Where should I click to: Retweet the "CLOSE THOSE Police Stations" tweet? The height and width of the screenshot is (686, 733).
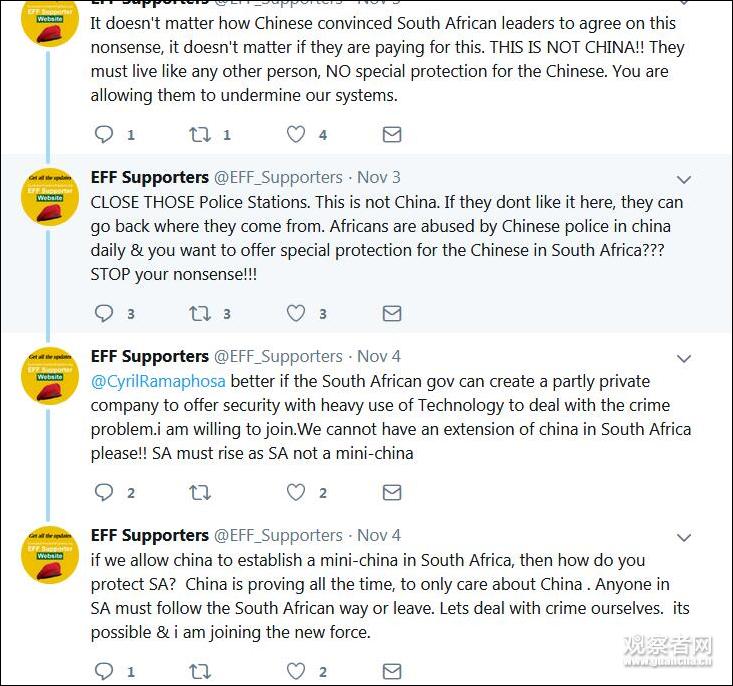[200, 313]
